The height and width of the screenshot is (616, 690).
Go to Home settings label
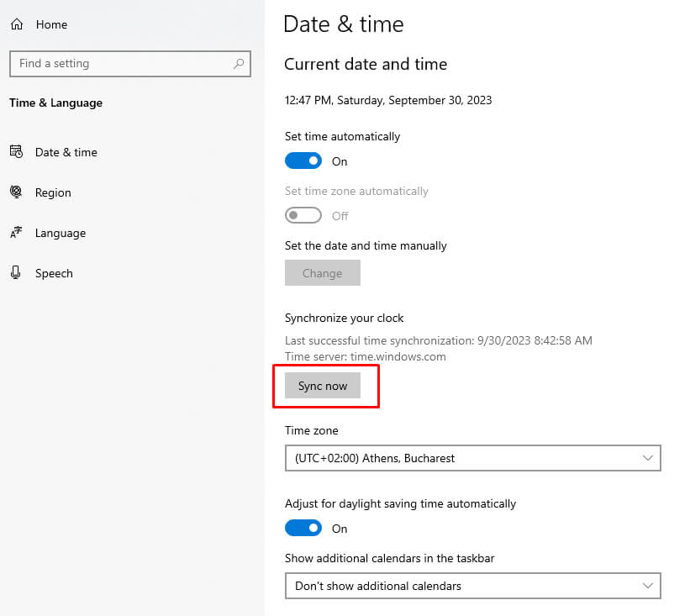coord(51,25)
